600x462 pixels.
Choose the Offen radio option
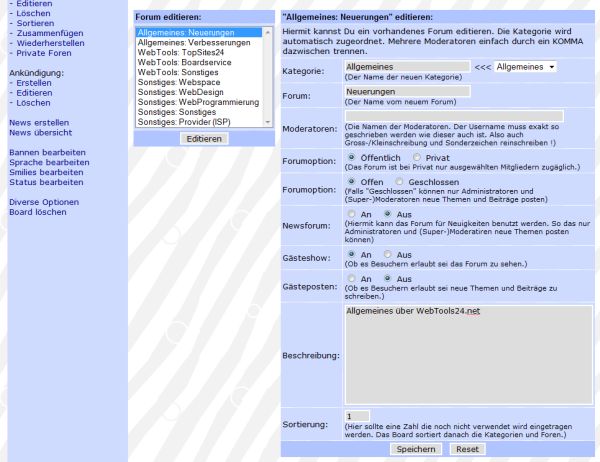(351, 181)
